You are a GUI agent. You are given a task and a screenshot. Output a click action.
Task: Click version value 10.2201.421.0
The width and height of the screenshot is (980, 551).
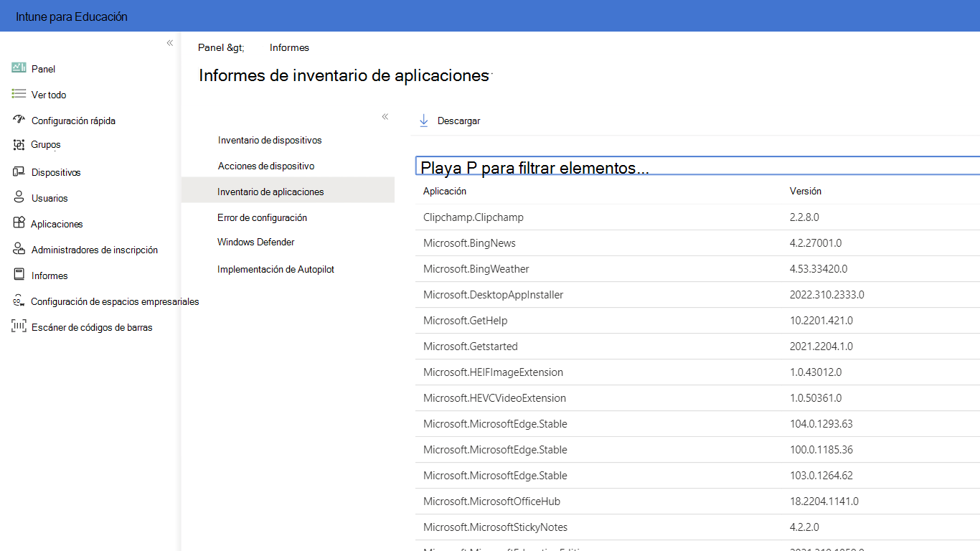[x=821, y=320]
